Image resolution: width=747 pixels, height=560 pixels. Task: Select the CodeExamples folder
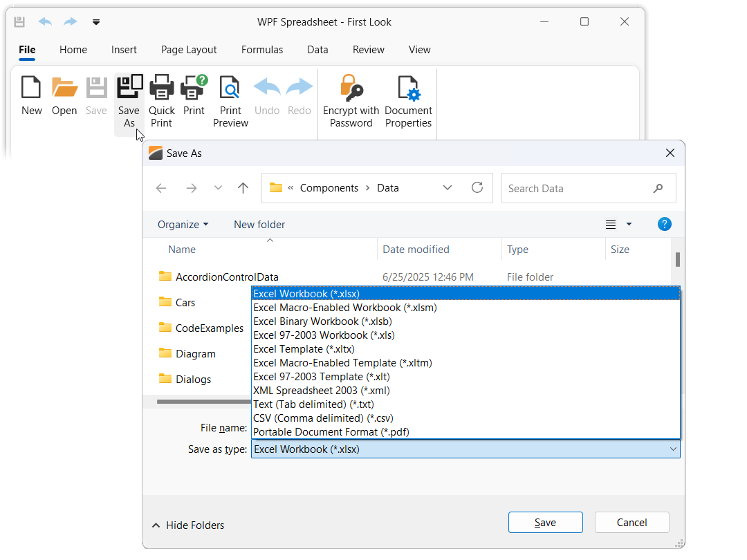tap(201, 328)
